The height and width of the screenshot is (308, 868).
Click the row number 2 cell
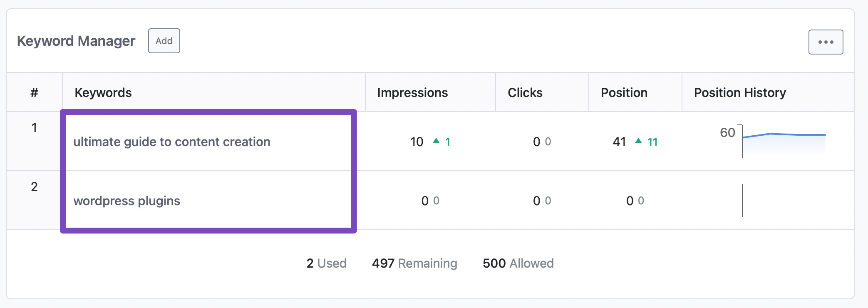(34, 187)
